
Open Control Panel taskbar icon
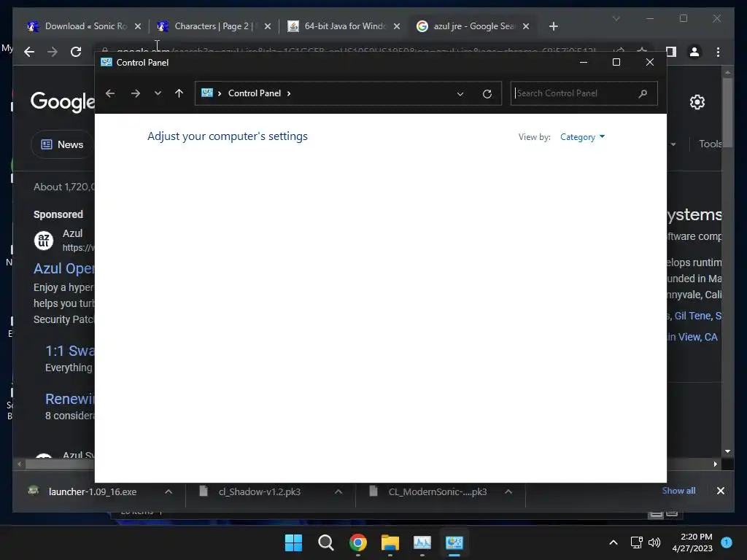tap(454, 542)
